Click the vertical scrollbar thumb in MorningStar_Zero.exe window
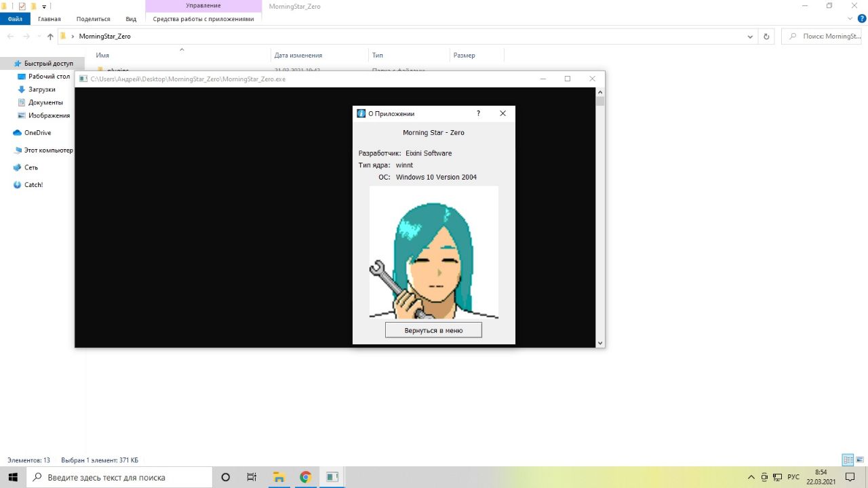Image resolution: width=868 pixels, height=488 pixels. click(600, 102)
